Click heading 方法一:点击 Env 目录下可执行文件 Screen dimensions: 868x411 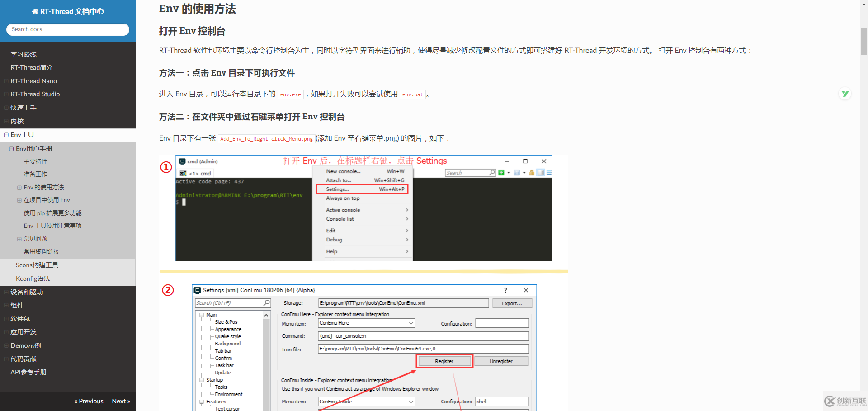coord(227,73)
